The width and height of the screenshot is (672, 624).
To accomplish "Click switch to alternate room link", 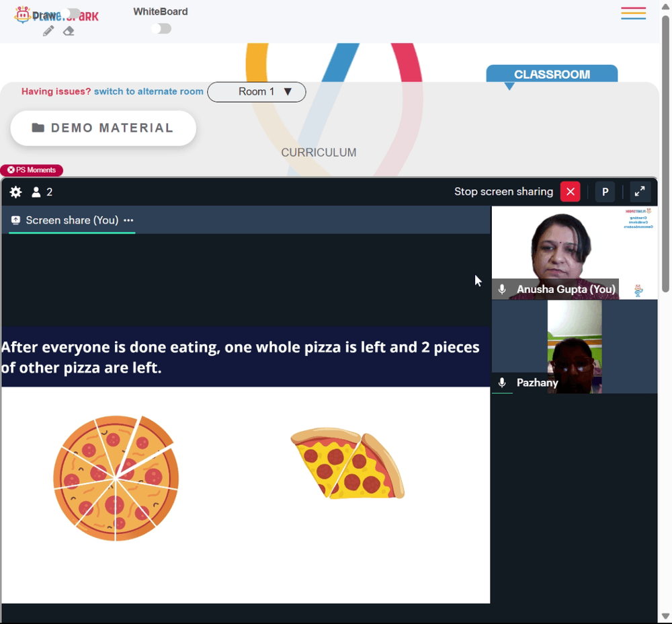I will 149,91.
